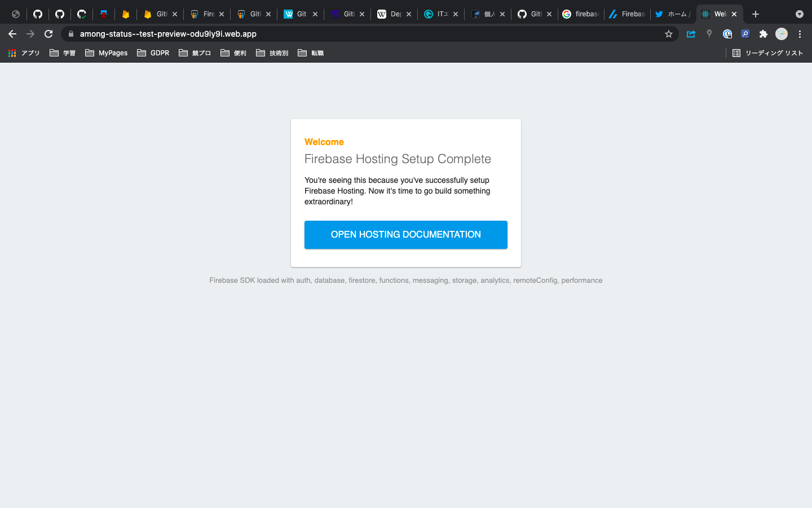This screenshot has width=812, height=508.
Task: View site info via lock icon
Action: click(x=71, y=34)
